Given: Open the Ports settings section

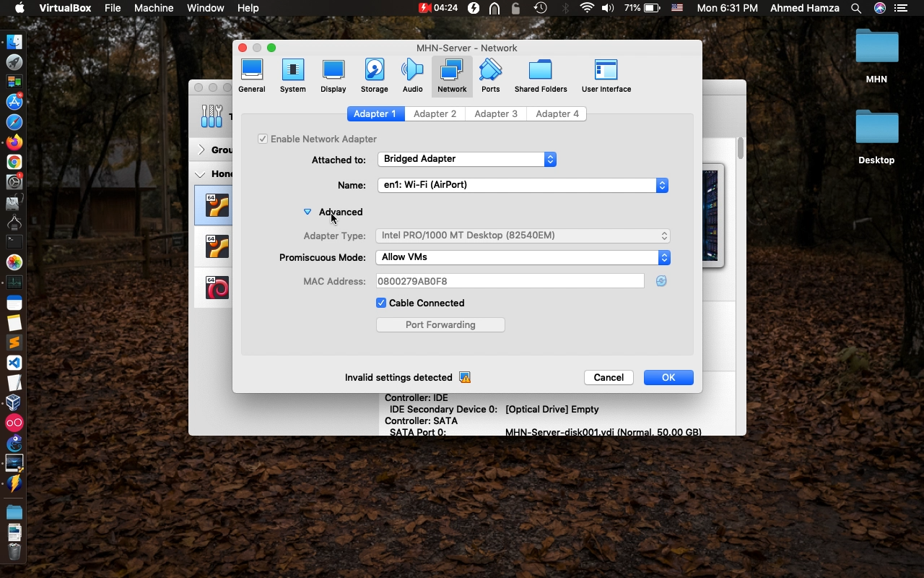Looking at the screenshot, I should tap(490, 76).
